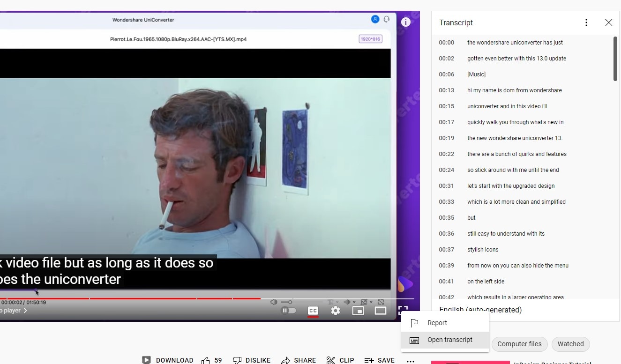Click the partly hidden 'player' chevron link
621x364 pixels.
click(x=14, y=311)
